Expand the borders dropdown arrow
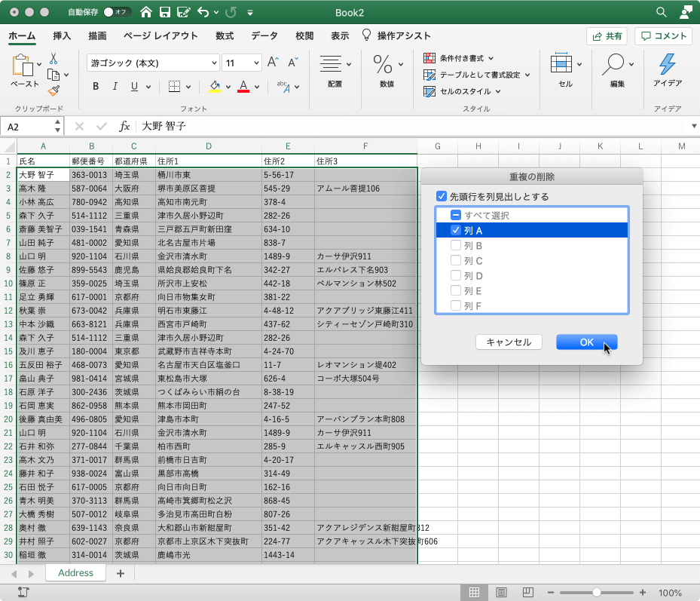700x601 pixels. click(188, 87)
